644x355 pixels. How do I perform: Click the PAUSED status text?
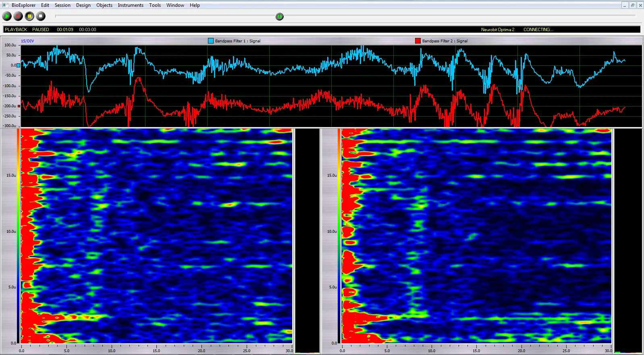point(41,29)
